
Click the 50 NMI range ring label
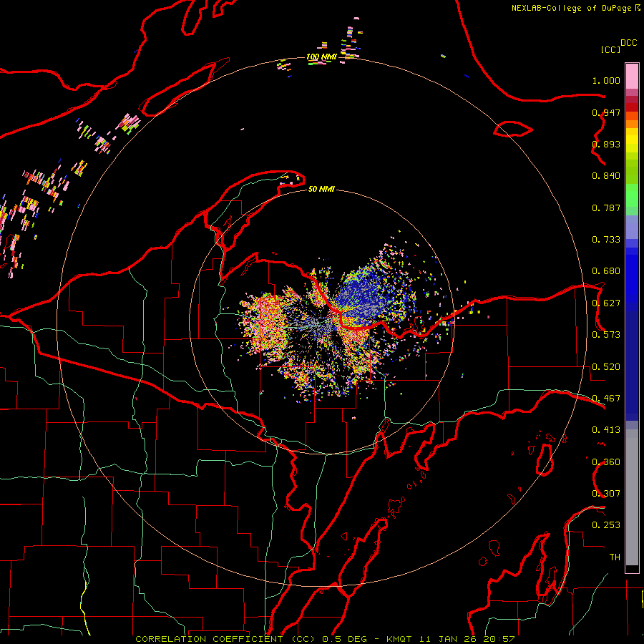321,190
